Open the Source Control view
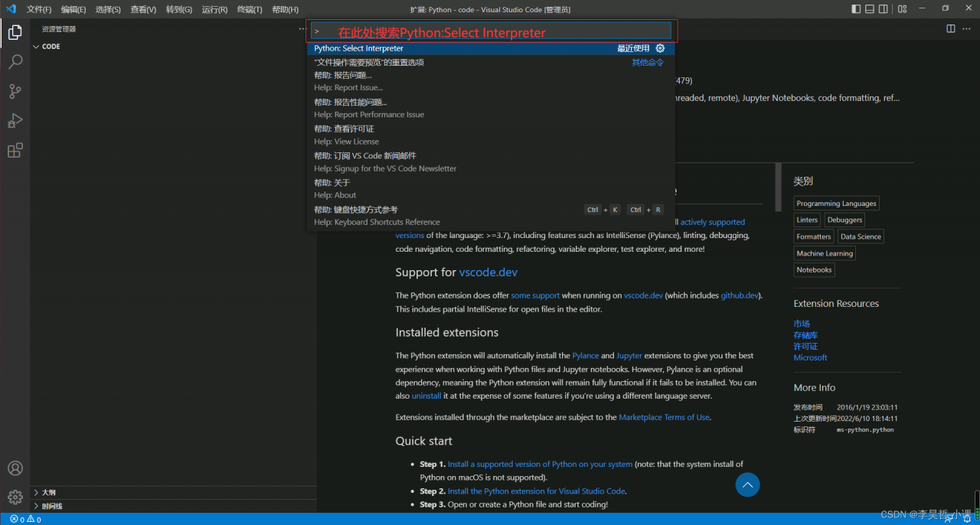980x525 pixels. 15,92
